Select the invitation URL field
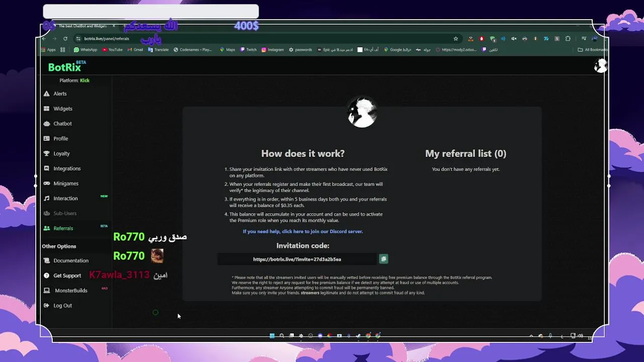Viewport: 644px width, 362px height. coord(297,259)
